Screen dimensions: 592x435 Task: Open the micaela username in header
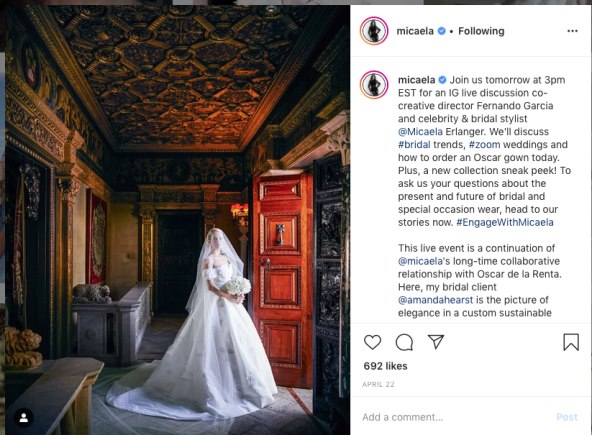coord(415,31)
